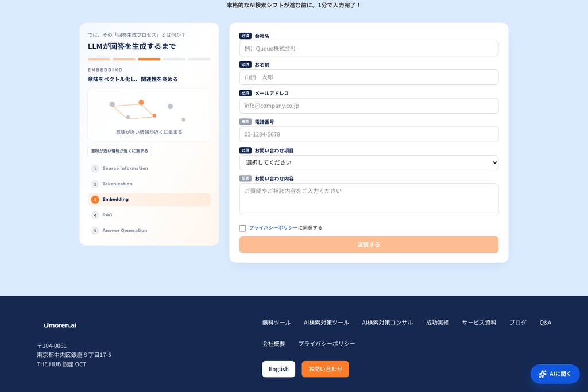Screen dimensions: 588x392
Task: Click address text 東京都中央区銀座８丁目17-5
Action: click(x=74, y=355)
